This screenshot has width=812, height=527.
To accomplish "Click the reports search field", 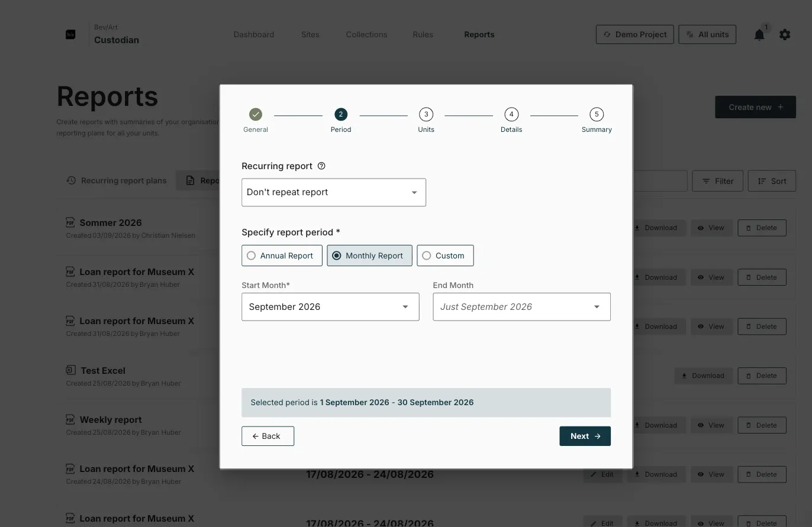I will point(660,181).
